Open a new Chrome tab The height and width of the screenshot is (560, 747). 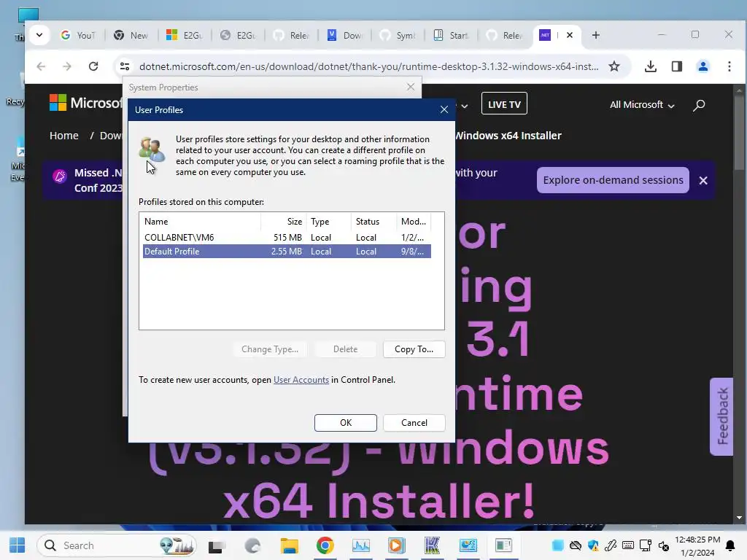click(595, 35)
